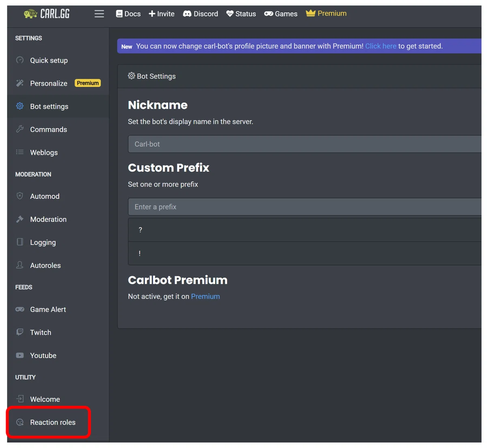This screenshot has height=448, width=487.
Task: Click the Youtube play icon
Action: point(20,355)
